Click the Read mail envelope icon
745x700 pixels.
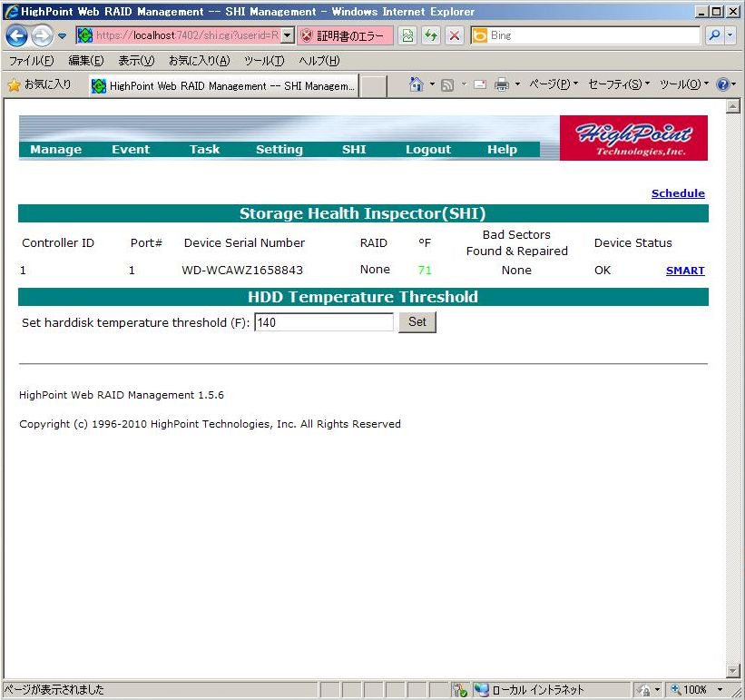pyautogui.click(x=480, y=85)
